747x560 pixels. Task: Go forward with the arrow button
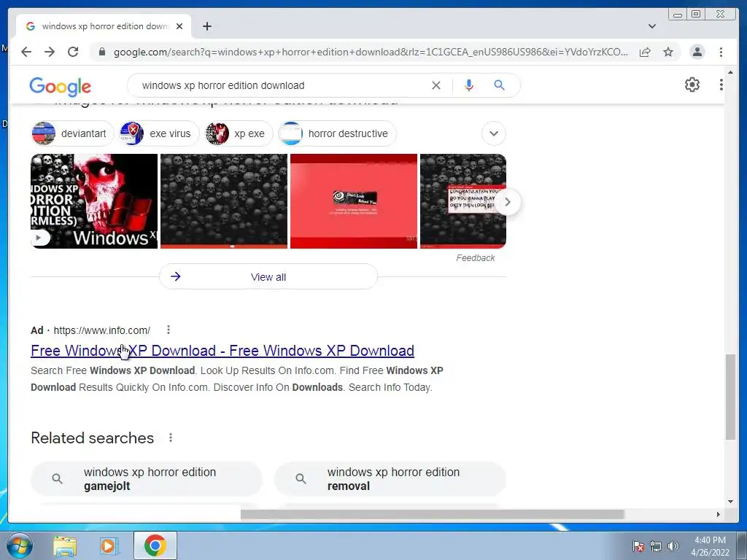tap(50, 52)
